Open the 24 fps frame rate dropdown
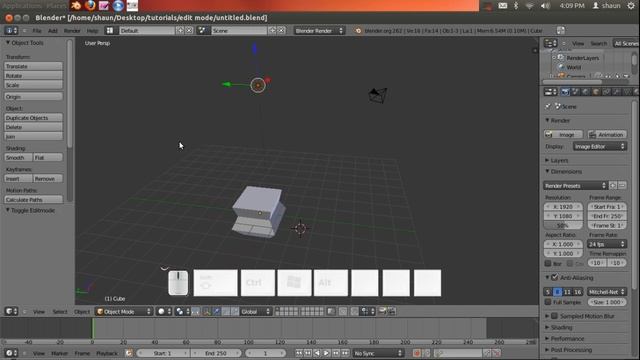640x360 pixels. click(607, 244)
